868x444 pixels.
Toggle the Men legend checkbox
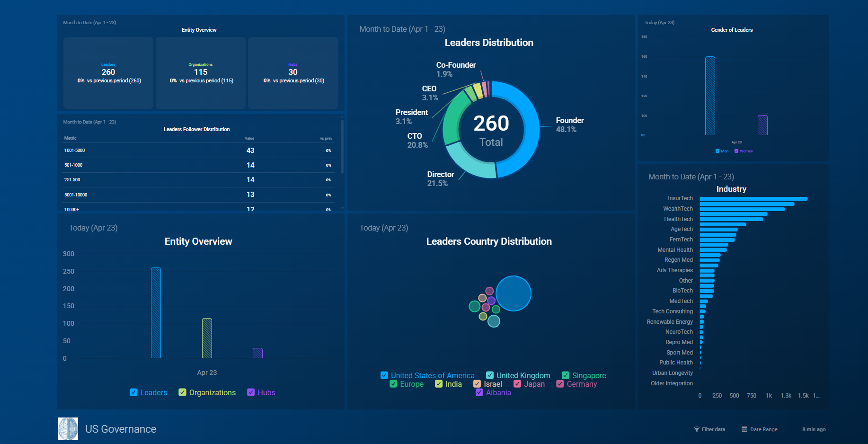717,151
